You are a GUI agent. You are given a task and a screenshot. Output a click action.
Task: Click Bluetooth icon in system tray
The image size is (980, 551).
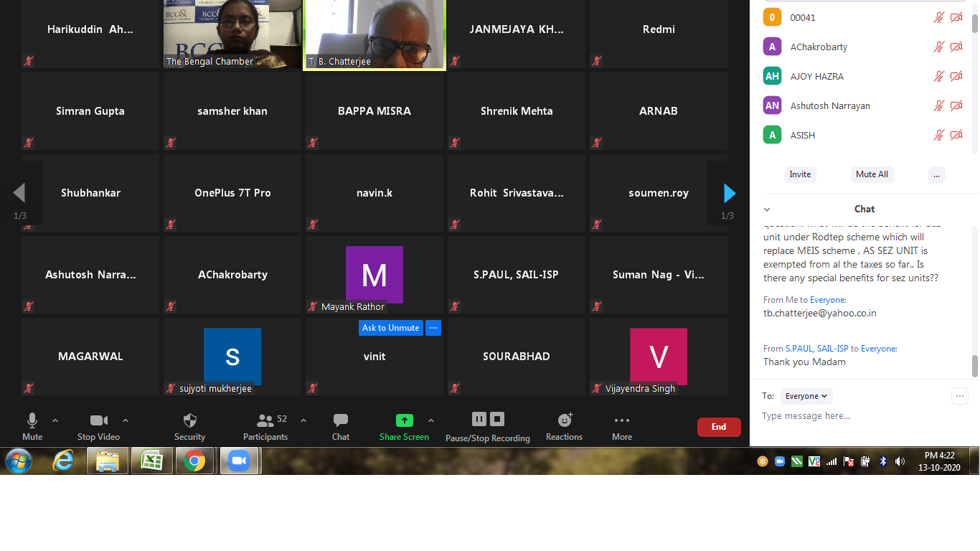pos(883,461)
